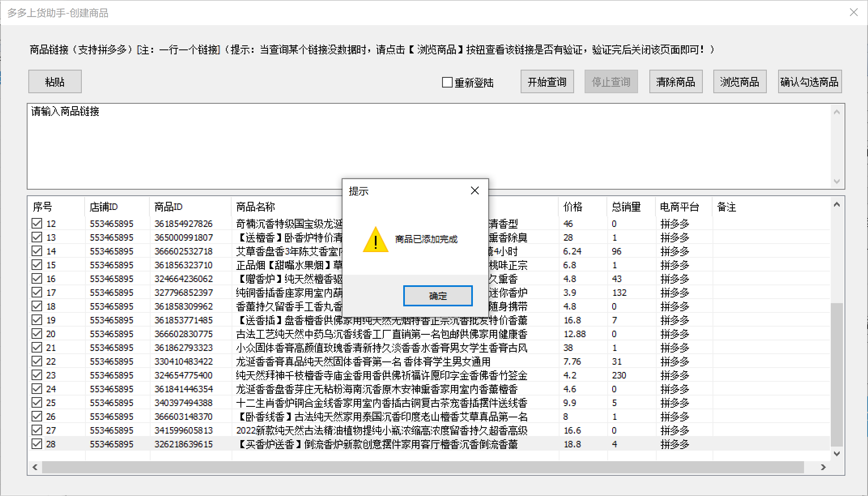The height and width of the screenshot is (496, 868).
Task: Click the yellow warning icon
Action: [x=375, y=240]
